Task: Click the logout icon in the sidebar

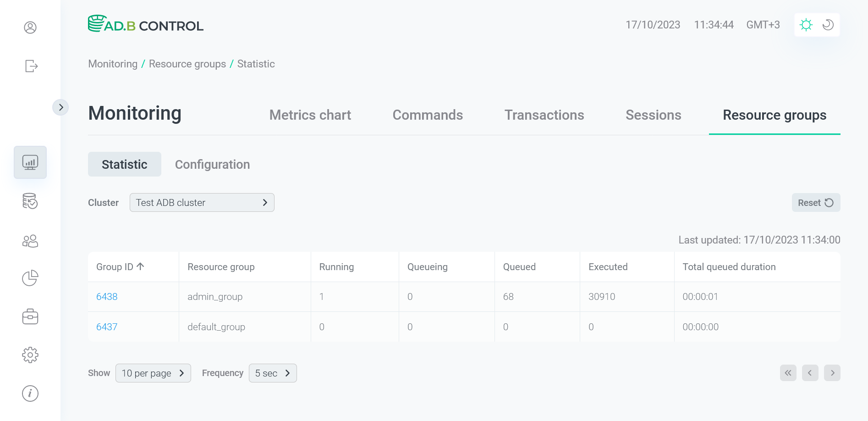Action: click(30, 66)
